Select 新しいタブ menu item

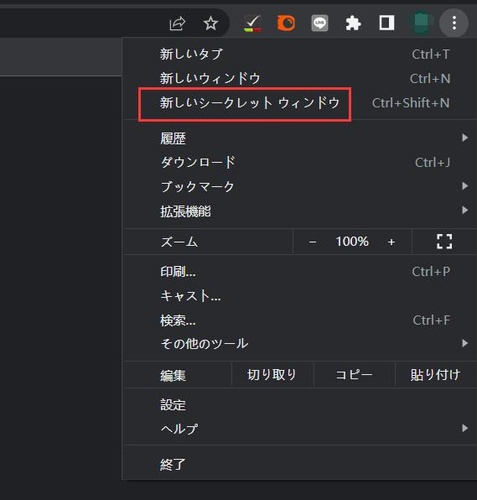[300, 54]
